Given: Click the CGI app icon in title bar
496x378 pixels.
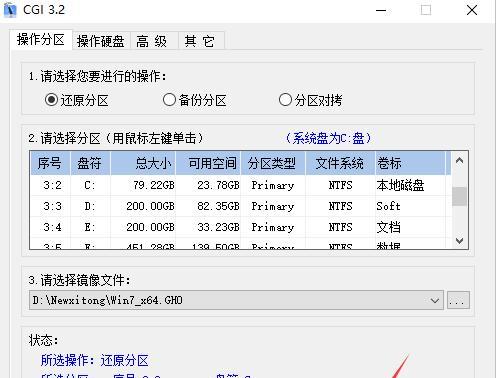Looking at the screenshot, I should [x=10, y=10].
